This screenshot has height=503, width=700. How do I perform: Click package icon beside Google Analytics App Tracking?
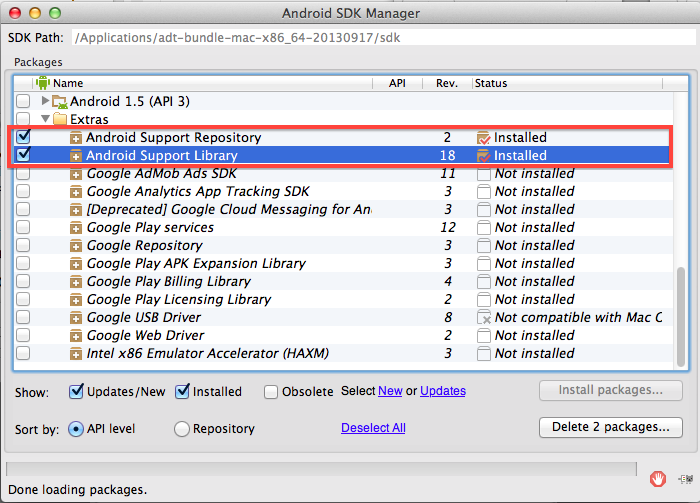(76, 192)
